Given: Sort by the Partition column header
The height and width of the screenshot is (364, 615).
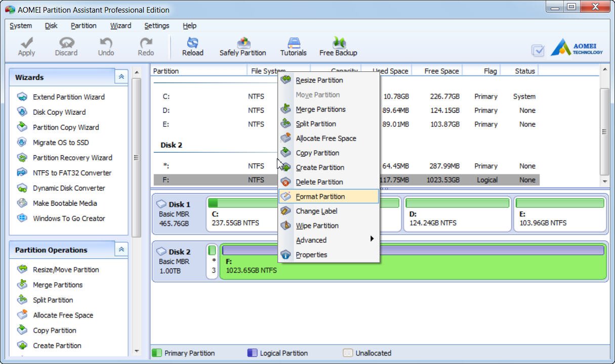Looking at the screenshot, I should [199, 71].
